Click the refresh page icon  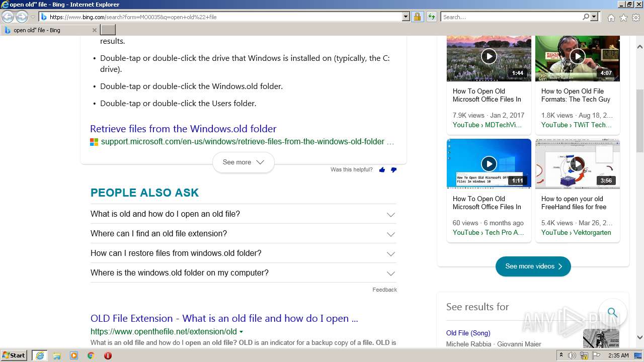[x=431, y=17]
